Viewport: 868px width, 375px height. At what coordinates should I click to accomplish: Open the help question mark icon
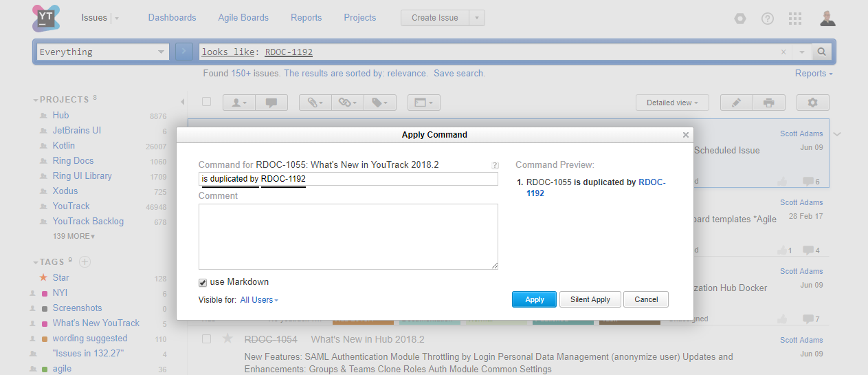click(x=768, y=19)
